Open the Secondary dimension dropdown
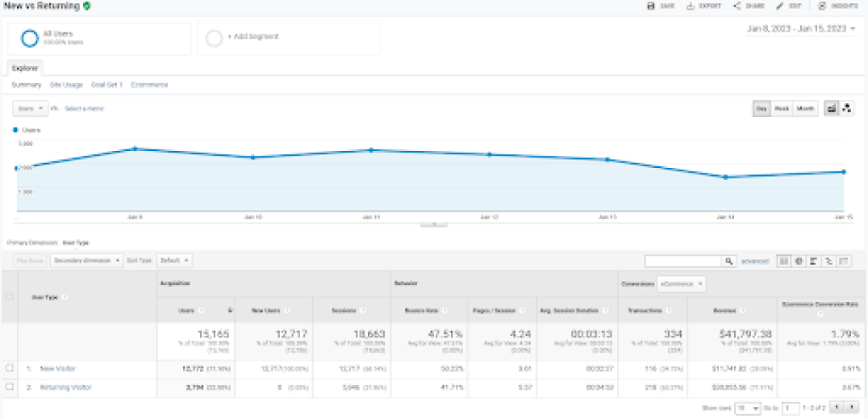The height and width of the screenshot is (419, 868). click(x=86, y=261)
